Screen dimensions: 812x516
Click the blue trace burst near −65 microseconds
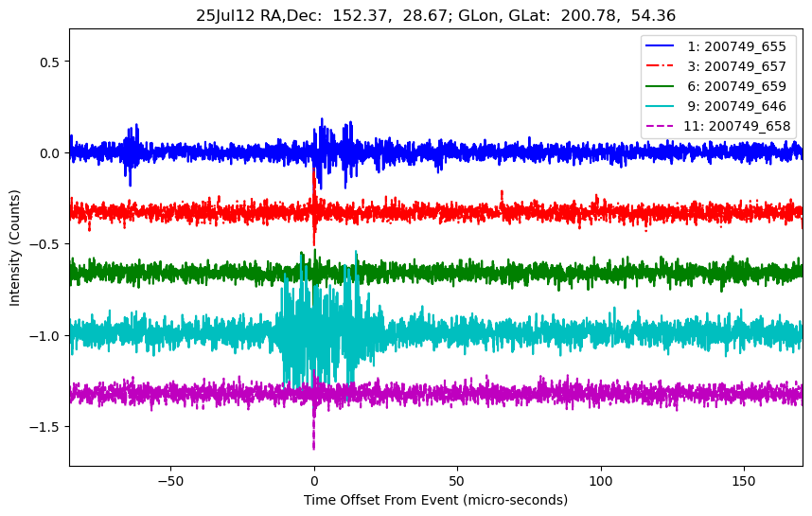pyautogui.click(x=131, y=153)
